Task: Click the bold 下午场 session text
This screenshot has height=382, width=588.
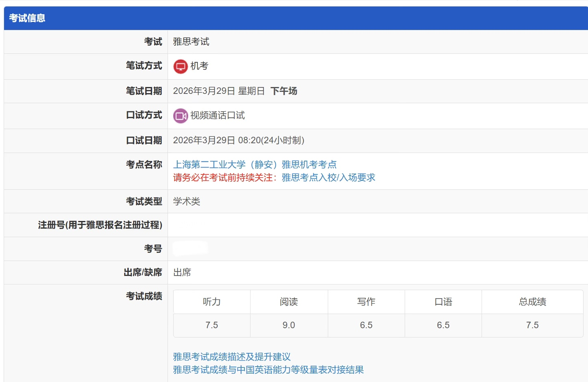Action: pyautogui.click(x=284, y=91)
